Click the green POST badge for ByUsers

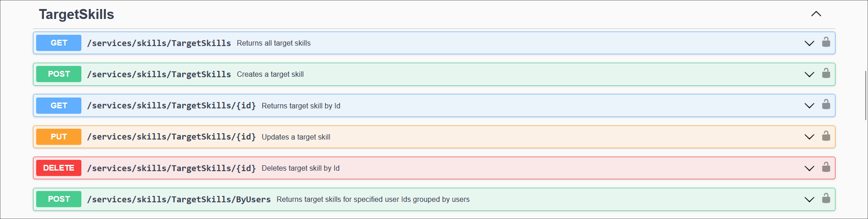59,199
